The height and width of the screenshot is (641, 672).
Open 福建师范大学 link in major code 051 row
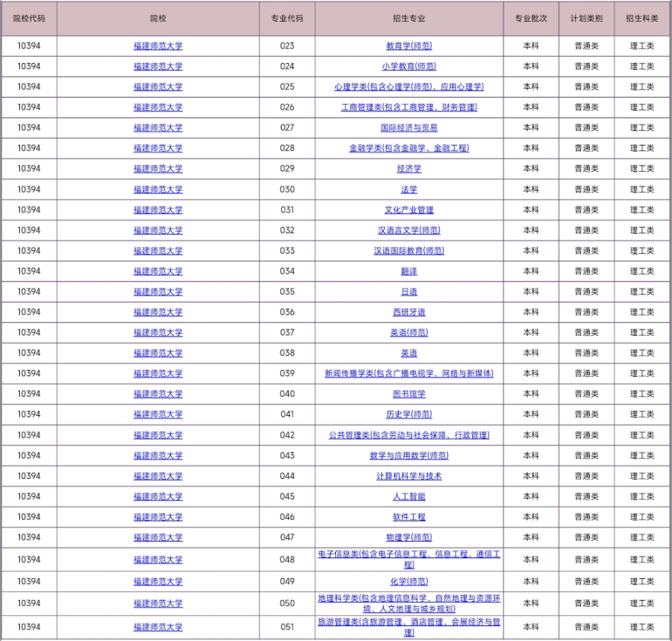click(x=158, y=627)
